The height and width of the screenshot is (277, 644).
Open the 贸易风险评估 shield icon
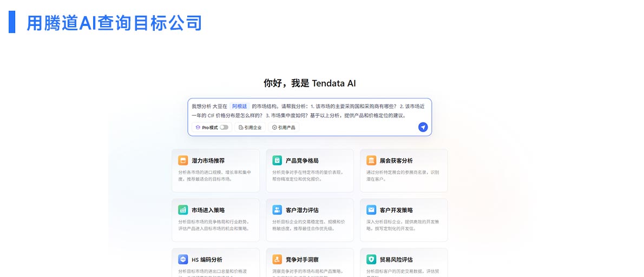coord(371,259)
